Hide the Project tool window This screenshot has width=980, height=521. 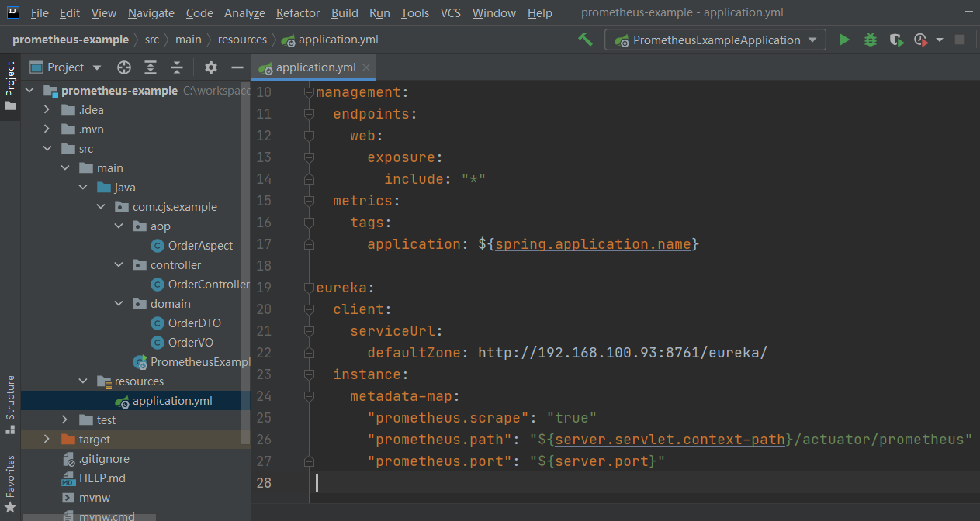tap(237, 67)
